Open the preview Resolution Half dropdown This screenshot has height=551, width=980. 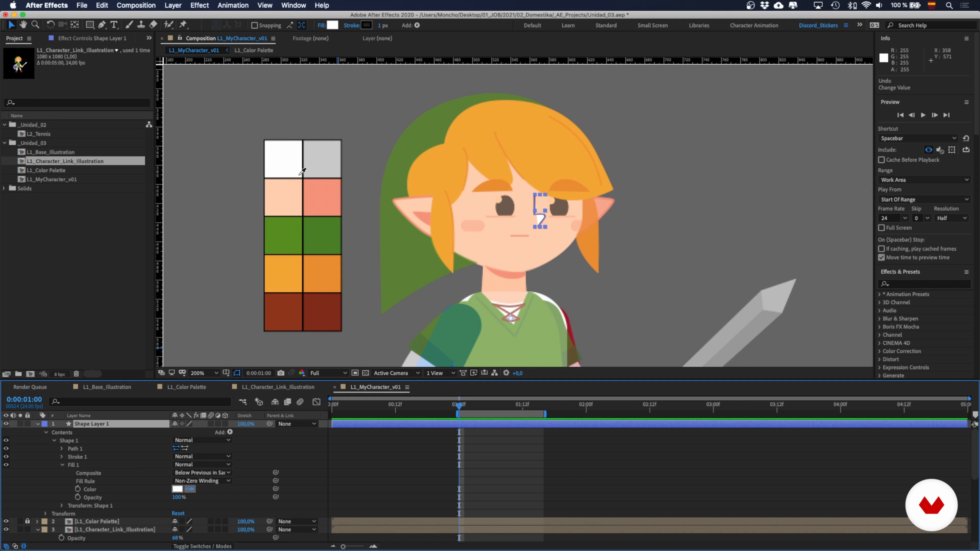951,218
